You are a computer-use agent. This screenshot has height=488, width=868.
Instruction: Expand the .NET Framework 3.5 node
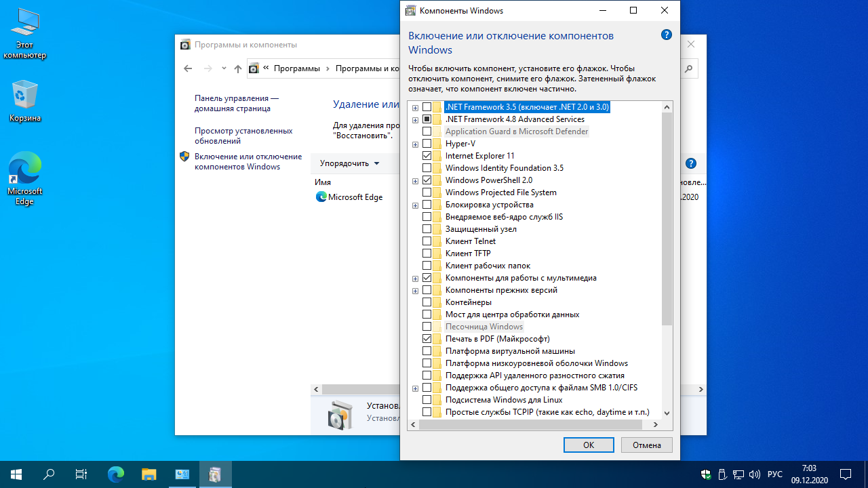click(x=415, y=108)
